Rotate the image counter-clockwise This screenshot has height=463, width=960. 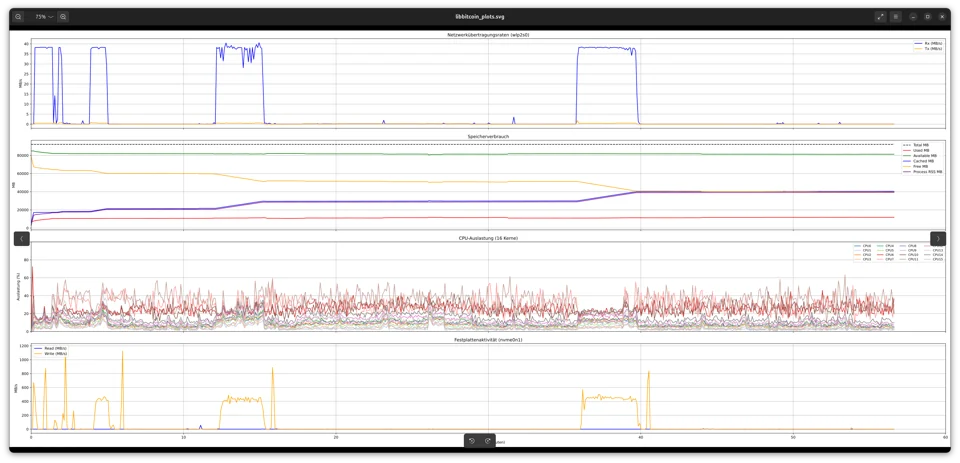coord(472,440)
